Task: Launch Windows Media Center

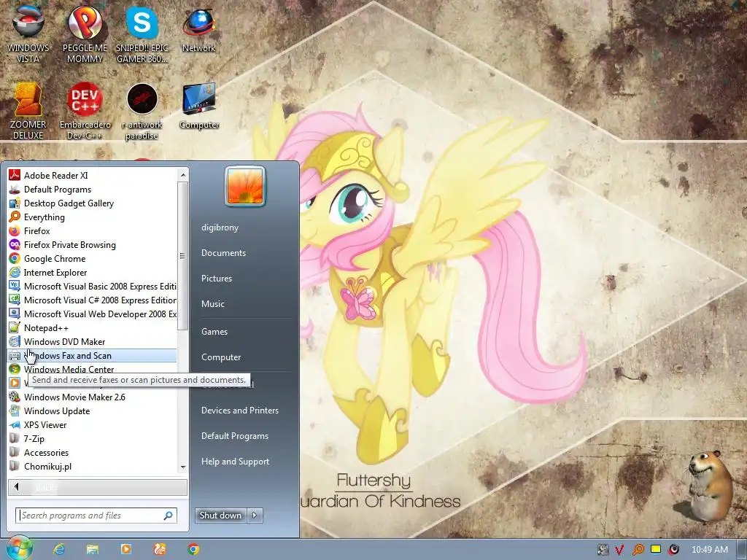Action: [x=91, y=369]
